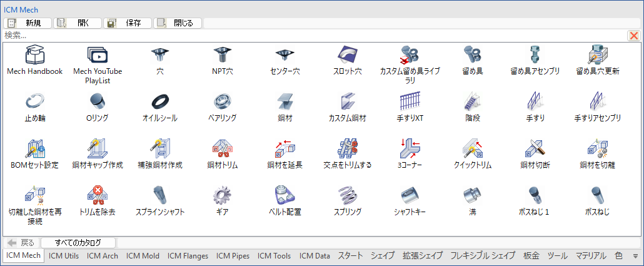Click the 新規 button
Screen dimensions: 644x266
click(28, 23)
